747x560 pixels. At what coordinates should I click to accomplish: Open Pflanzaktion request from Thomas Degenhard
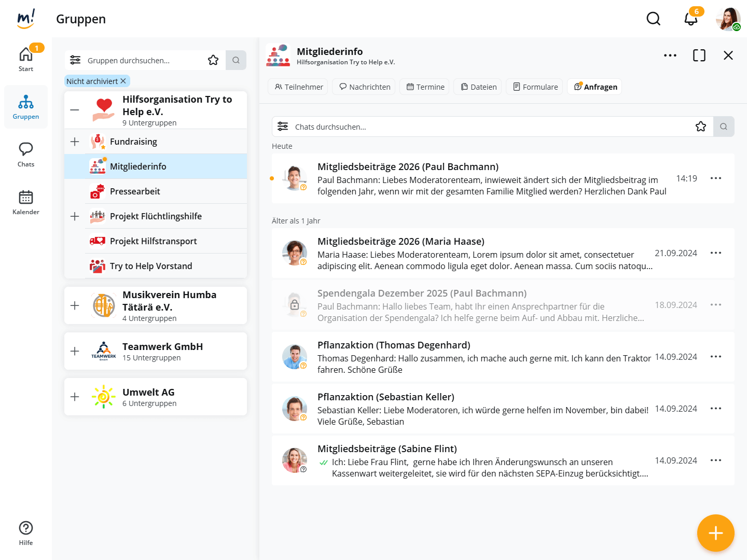point(482,357)
